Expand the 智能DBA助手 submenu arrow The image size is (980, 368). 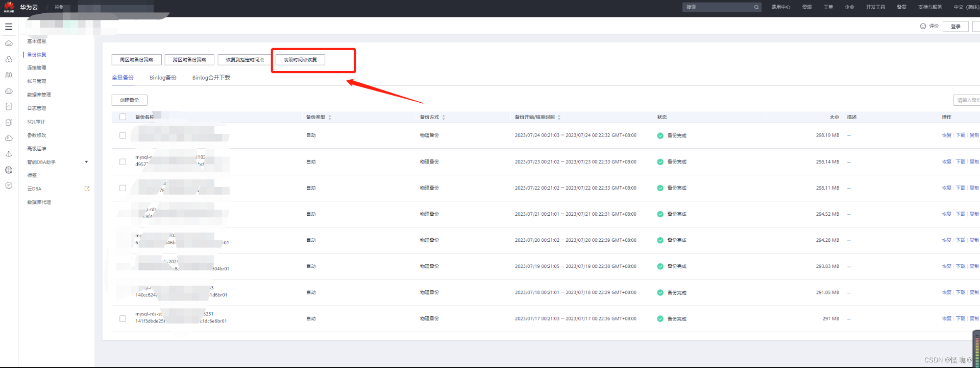click(86, 162)
